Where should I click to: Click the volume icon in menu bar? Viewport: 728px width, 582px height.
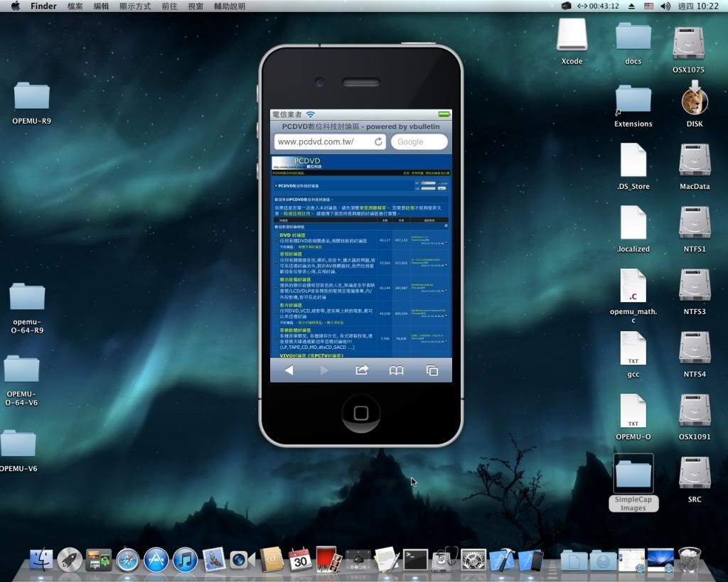click(665, 6)
